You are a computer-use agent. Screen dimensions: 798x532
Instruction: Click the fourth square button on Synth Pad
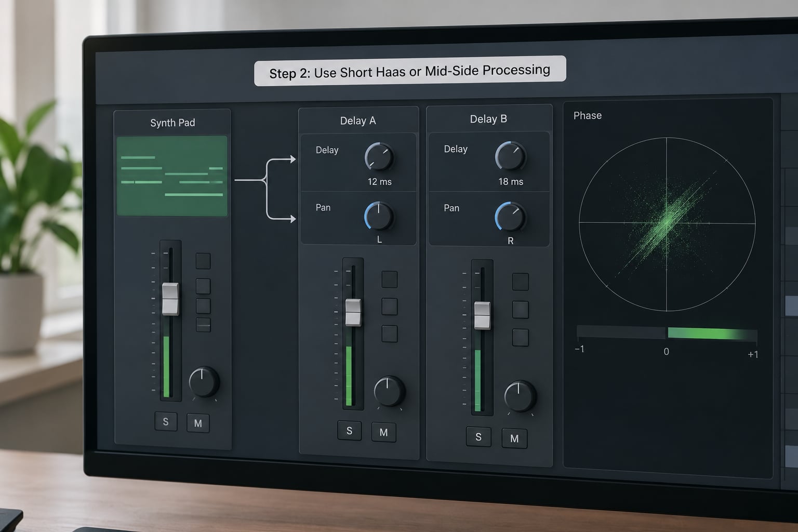coord(203,325)
